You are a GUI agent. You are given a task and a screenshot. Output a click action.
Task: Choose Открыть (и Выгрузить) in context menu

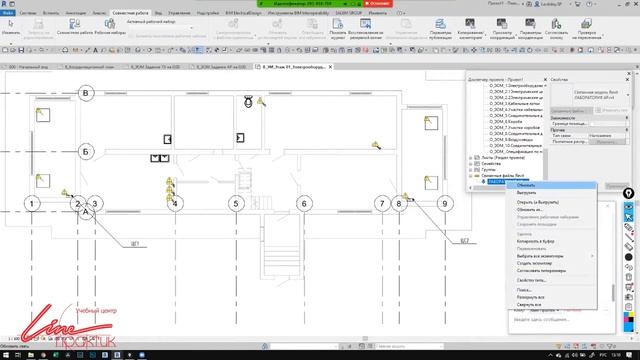pyautogui.click(x=551, y=202)
